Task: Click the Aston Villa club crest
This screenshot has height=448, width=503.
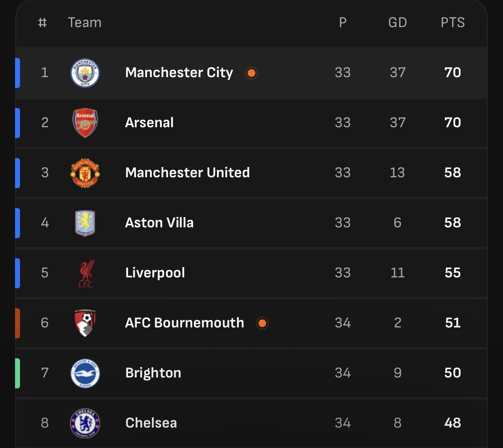Action: (85, 223)
